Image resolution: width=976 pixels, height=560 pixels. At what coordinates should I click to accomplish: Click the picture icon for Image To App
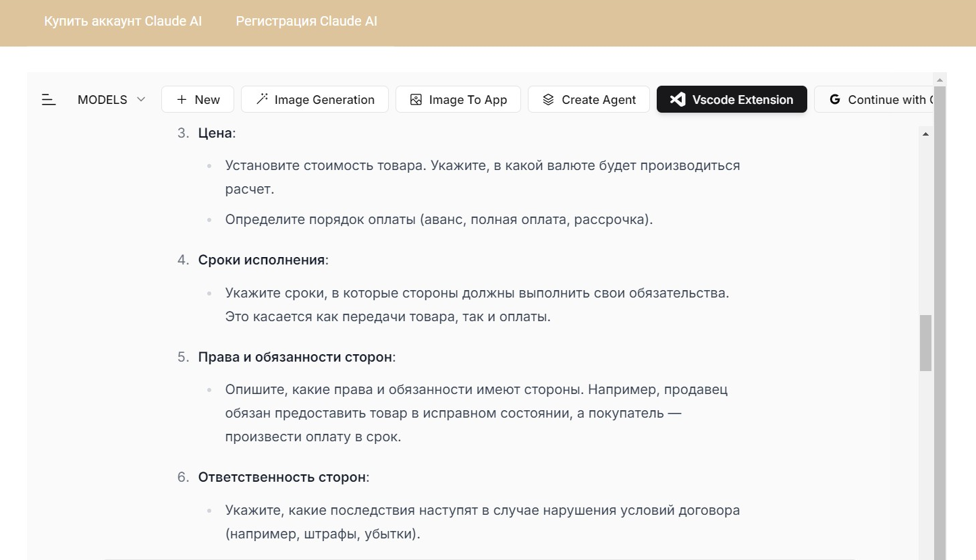point(416,100)
